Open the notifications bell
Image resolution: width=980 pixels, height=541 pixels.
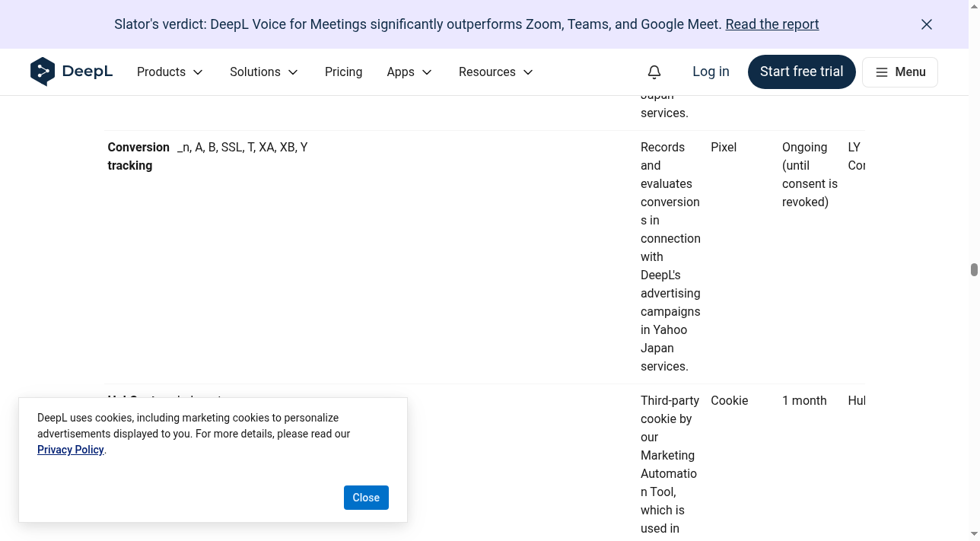[654, 72]
